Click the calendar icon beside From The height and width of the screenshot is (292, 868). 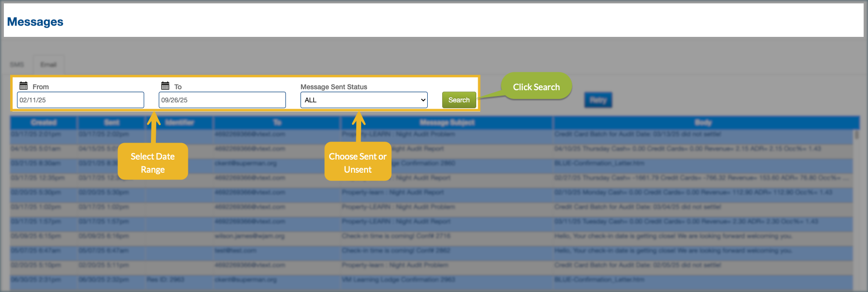point(23,86)
